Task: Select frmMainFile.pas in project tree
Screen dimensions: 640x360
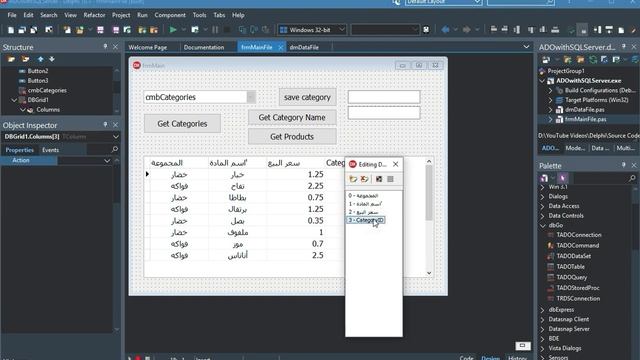Action: click(x=585, y=119)
